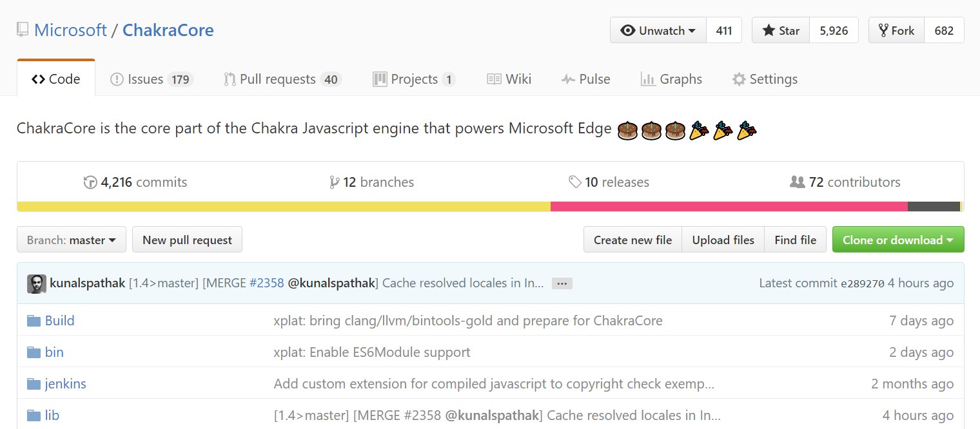The height and width of the screenshot is (429, 980).
Task: Click the repository book icon beside Microsoft
Action: point(23,30)
